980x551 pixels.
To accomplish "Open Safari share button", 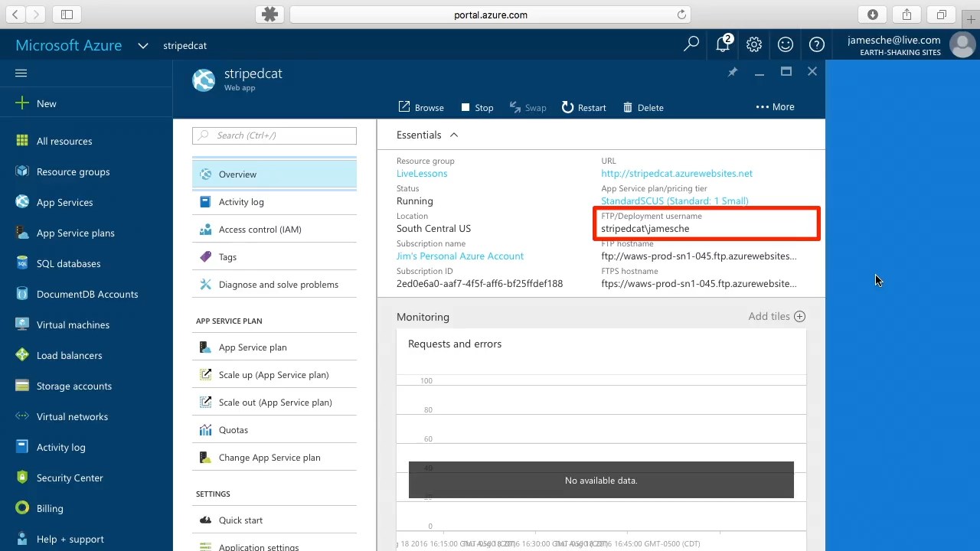I will (906, 15).
